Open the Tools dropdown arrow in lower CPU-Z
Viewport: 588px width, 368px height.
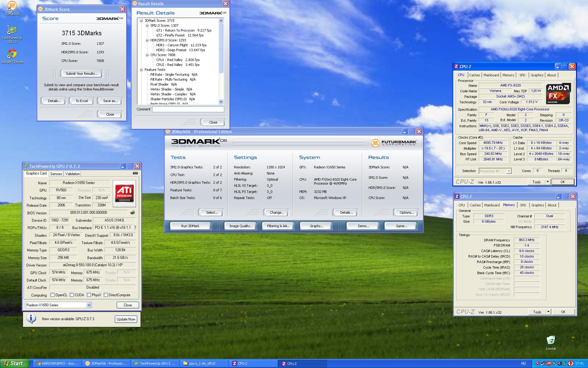[548, 312]
